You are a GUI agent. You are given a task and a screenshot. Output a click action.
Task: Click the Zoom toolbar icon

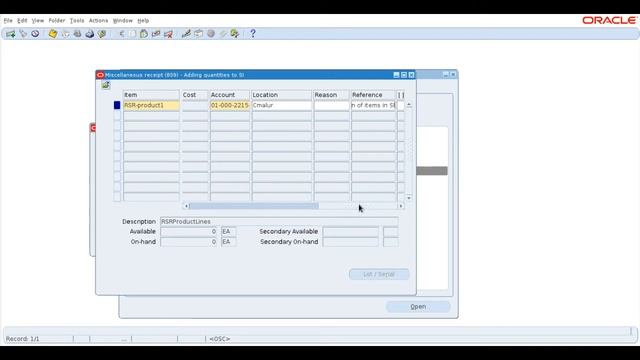coord(198,34)
